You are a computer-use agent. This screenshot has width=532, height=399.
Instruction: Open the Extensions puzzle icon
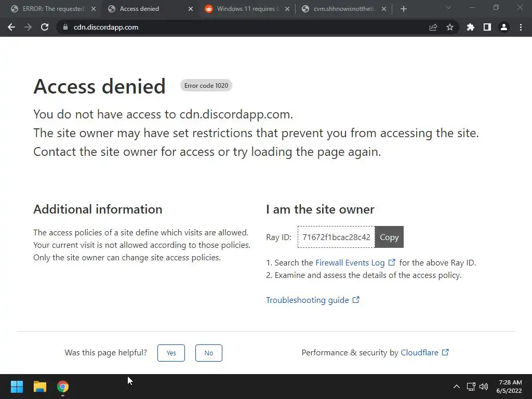(x=471, y=27)
